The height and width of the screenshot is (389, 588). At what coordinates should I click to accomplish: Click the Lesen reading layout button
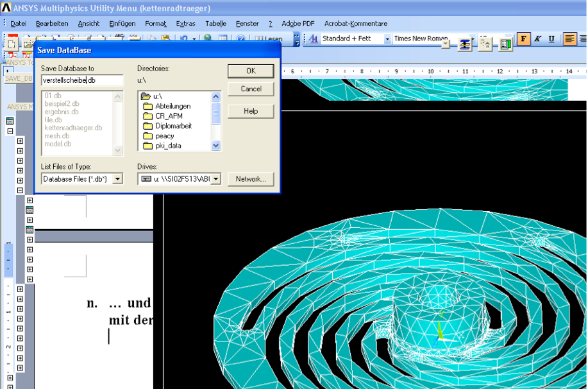point(269,39)
